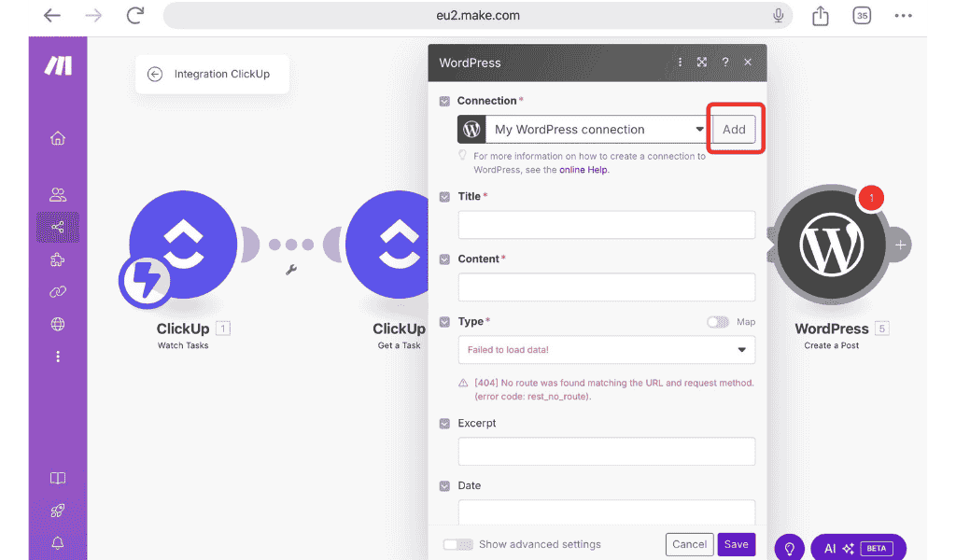This screenshot has width=956, height=560.
Task: Open the notifications bell in the sidebar
Action: (x=57, y=542)
